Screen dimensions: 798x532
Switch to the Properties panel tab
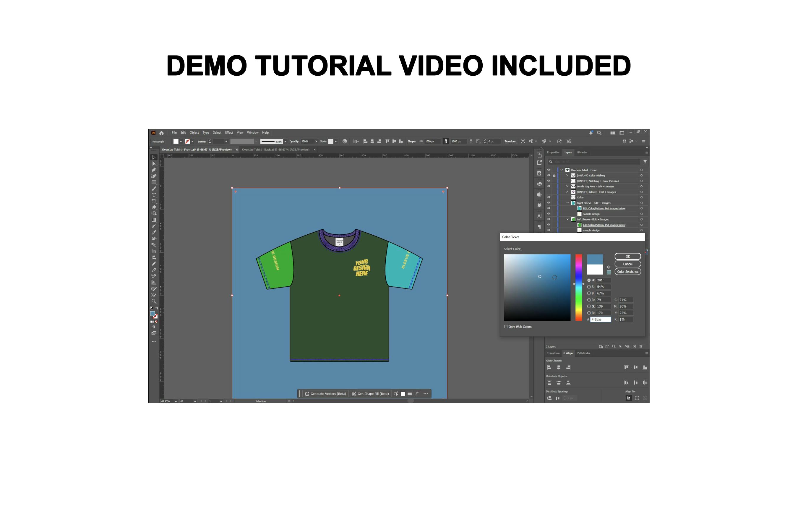[x=553, y=152]
